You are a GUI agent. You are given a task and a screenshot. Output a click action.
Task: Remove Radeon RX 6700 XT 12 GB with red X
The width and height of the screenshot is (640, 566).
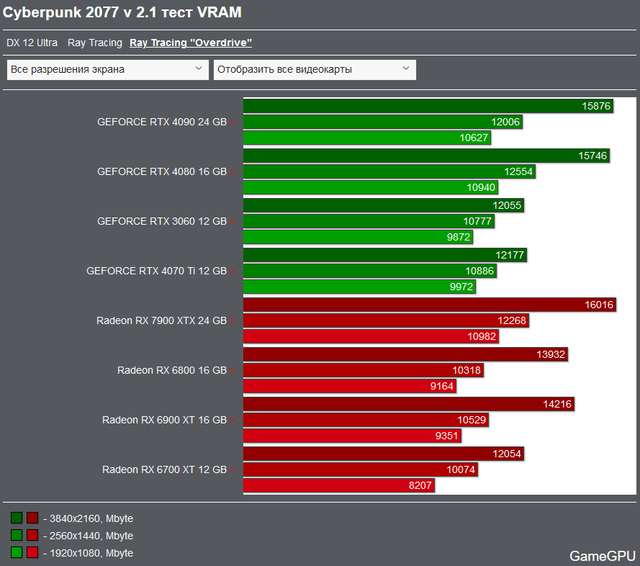coord(233,470)
